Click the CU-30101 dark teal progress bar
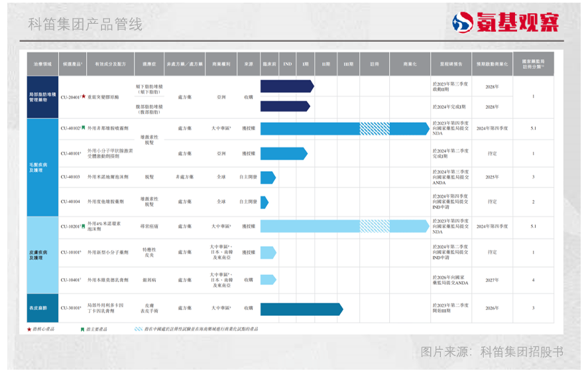This screenshot has width=588, height=375. (301, 309)
